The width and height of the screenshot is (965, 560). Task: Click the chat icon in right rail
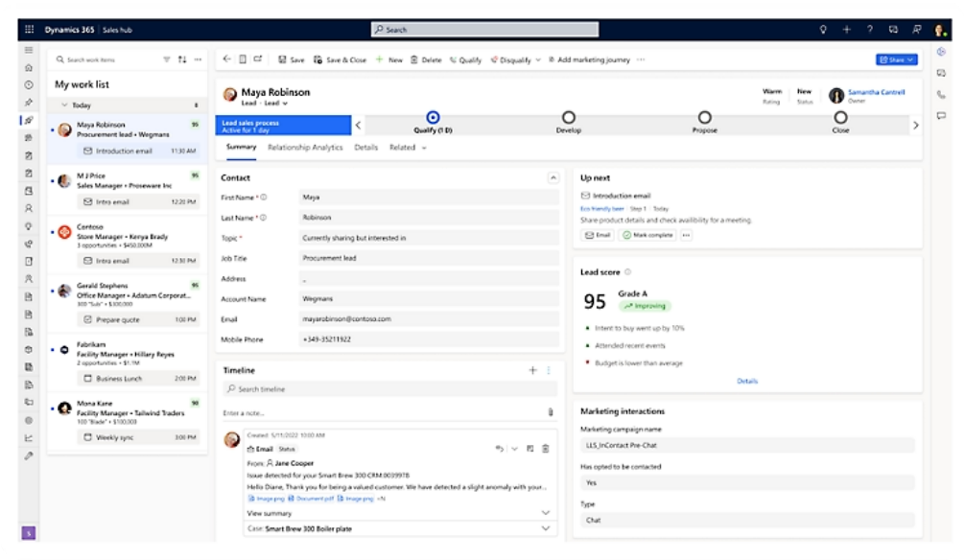tap(941, 115)
